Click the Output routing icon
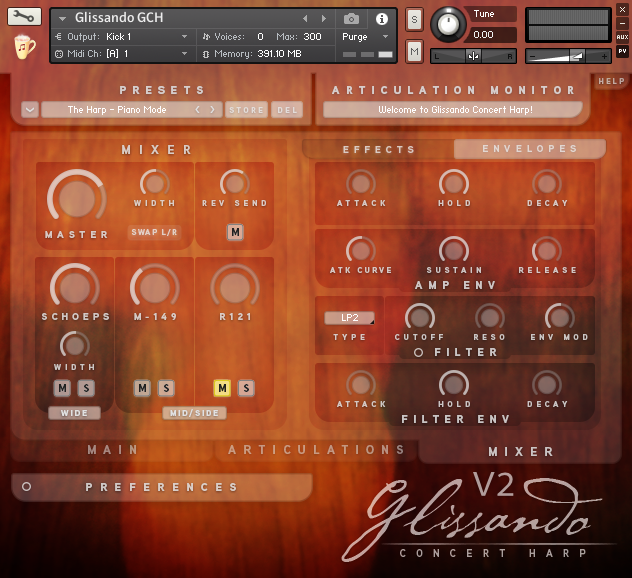The image size is (632, 578). coord(58,37)
